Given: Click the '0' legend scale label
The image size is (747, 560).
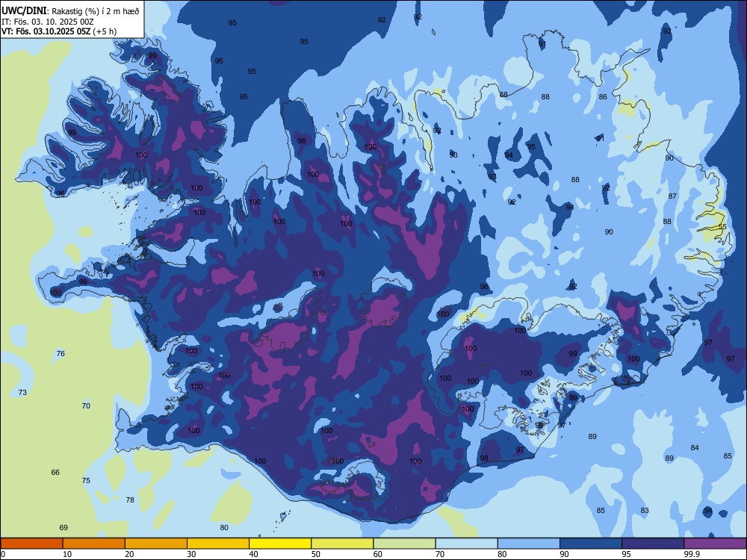Looking at the screenshot, I should (x=3, y=554).
